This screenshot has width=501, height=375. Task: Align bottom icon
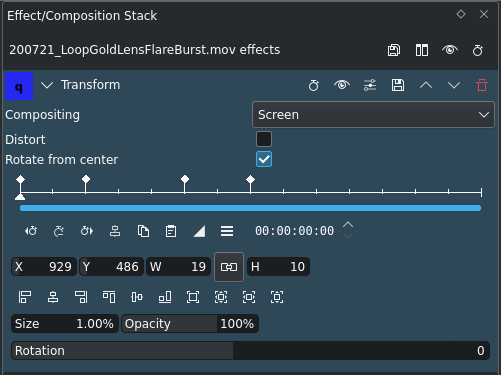pos(165,297)
